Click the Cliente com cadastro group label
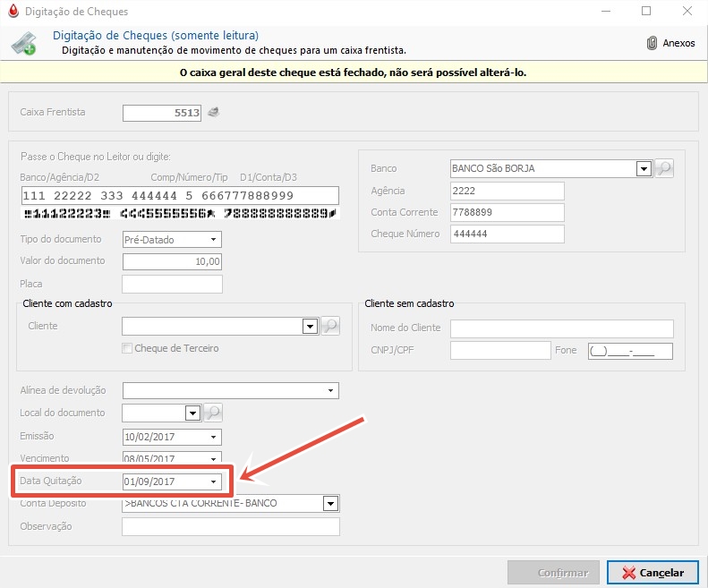This screenshot has width=708, height=588. coord(67,303)
